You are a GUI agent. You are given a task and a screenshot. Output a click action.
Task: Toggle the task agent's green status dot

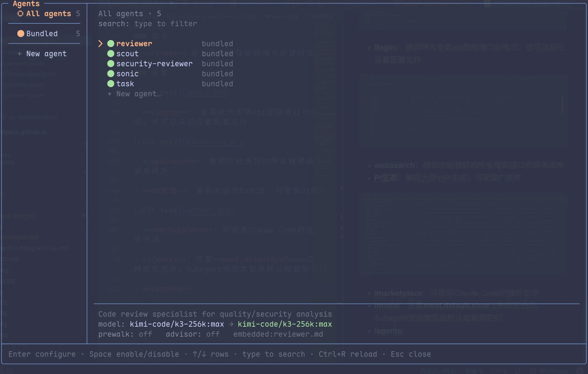click(111, 84)
